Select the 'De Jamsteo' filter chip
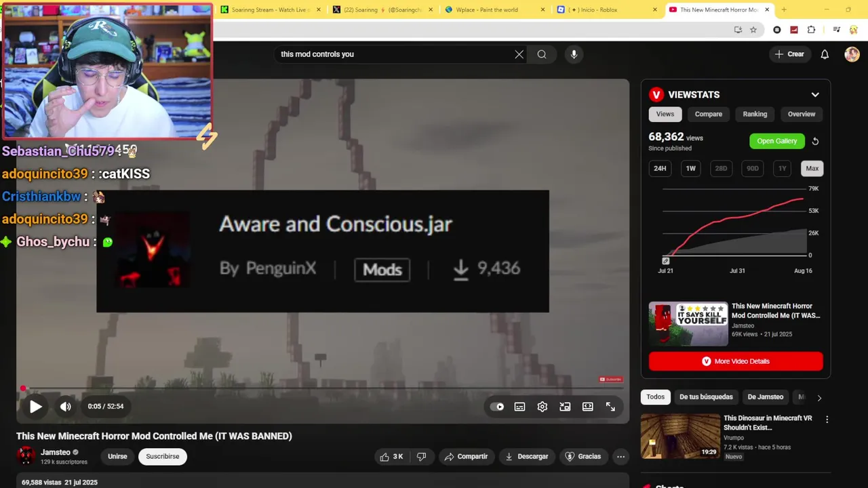Image resolution: width=868 pixels, height=488 pixels. click(765, 397)
